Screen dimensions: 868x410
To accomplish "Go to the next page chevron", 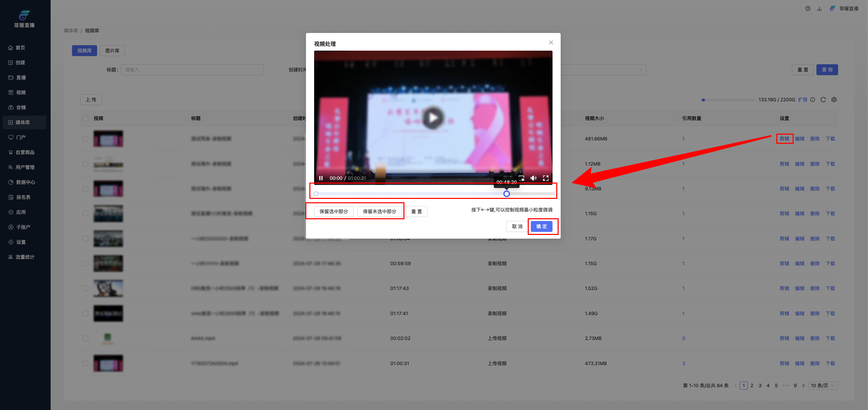I will pos(803,386).
